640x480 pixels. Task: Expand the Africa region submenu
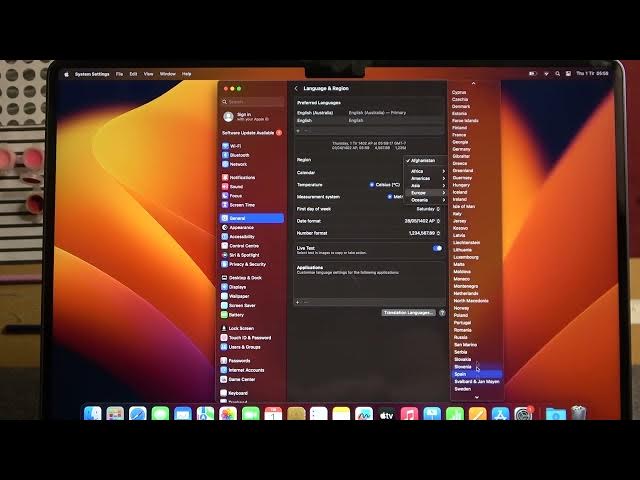426,171
